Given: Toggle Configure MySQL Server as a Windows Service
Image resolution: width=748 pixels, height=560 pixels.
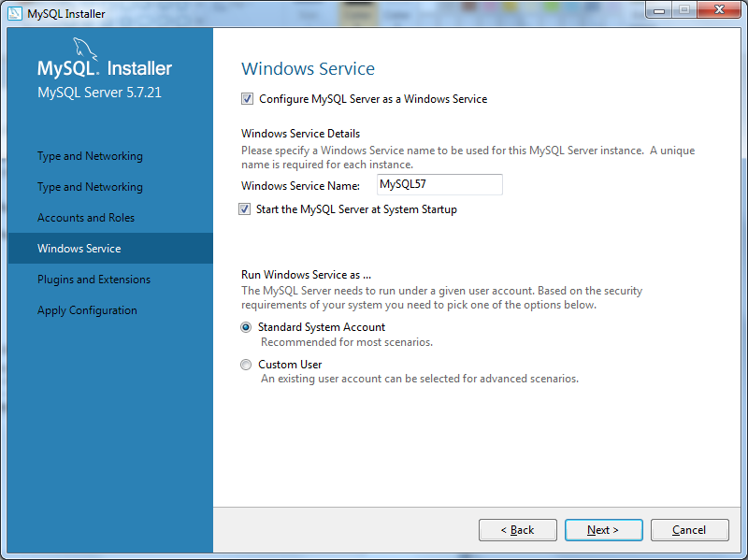Looking at the screenshot, I should pos(247,98).
